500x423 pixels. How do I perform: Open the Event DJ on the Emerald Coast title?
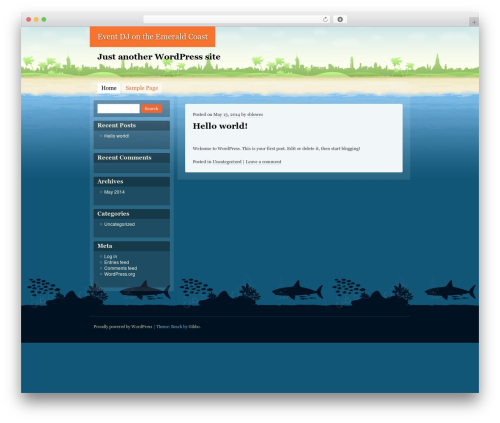tap(153, 37)
